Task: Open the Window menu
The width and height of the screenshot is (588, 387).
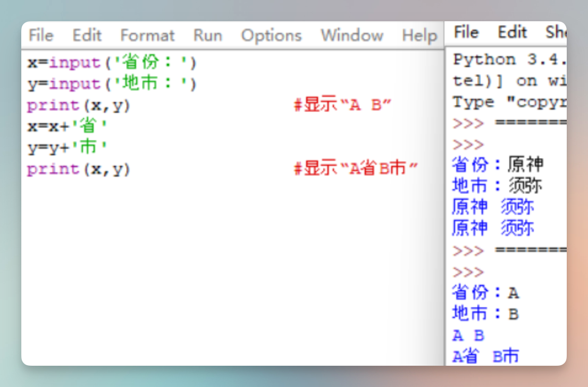Action: [352, 36]
